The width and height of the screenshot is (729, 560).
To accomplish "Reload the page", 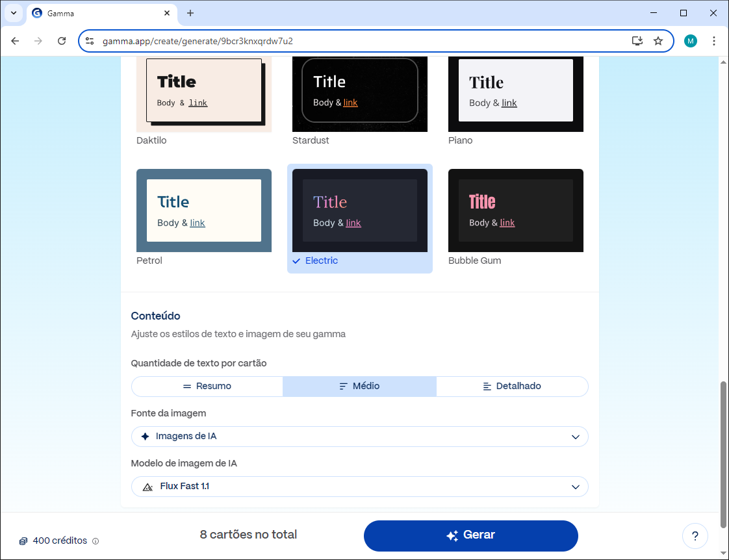I will click(x=62, y=41).
